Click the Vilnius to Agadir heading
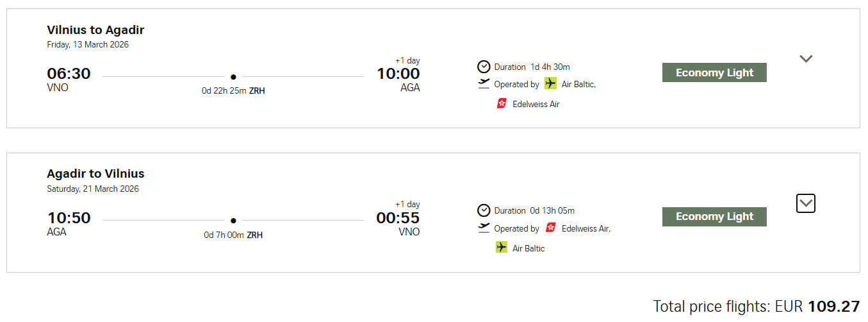 [95, 30]
